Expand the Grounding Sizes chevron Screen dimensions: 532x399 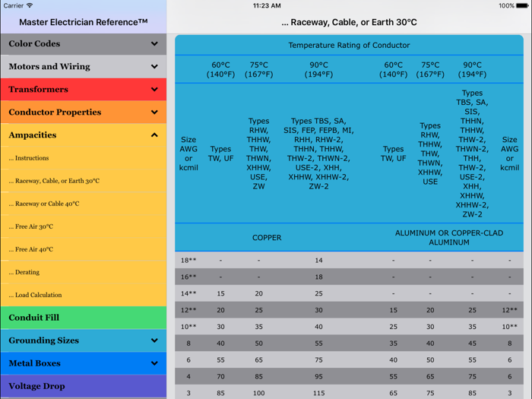[154, 340]
